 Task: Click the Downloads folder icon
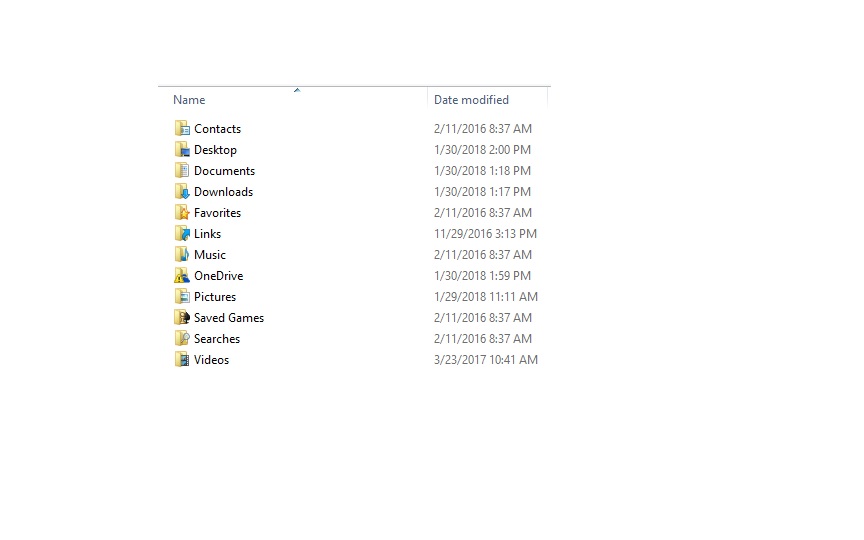pos(182,191)
